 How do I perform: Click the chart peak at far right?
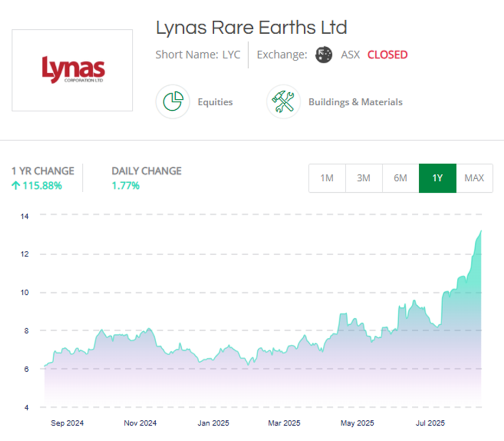pyautogui.click(x=481, y=231)
